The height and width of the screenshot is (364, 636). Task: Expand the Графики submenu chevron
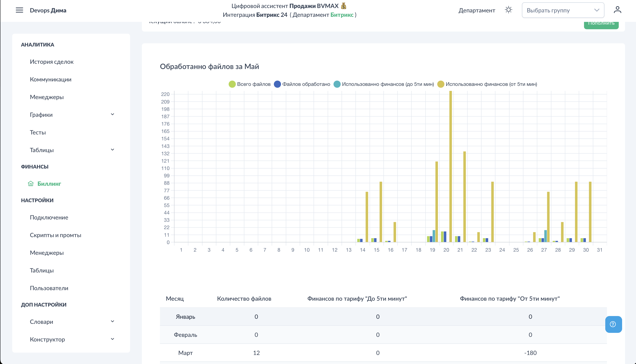click(x=112, y=114)
